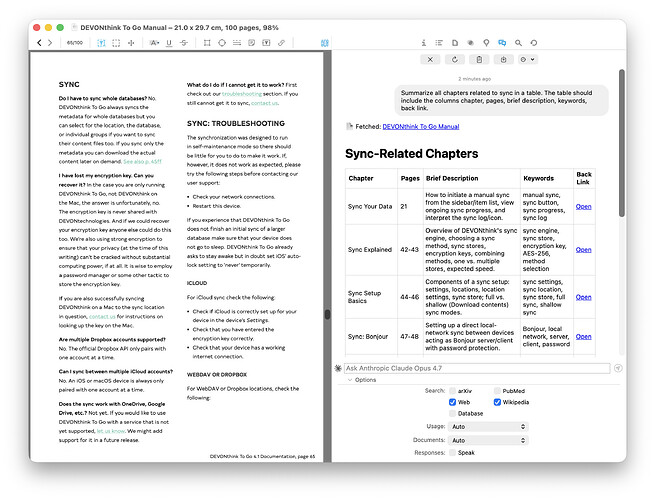Open the Info inspector tab

coord(423,43)
